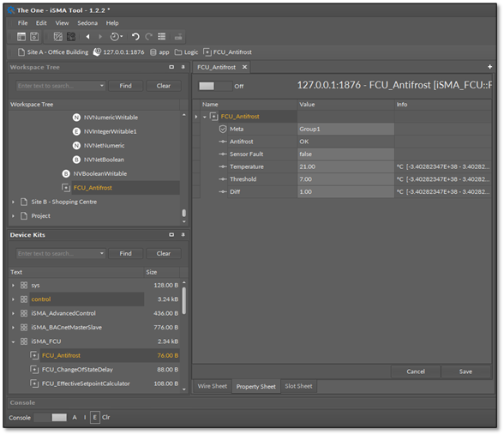Select NVNetNumeric in workspace tree
Viewport: 504px width, 435px height.
coord(105,146)
